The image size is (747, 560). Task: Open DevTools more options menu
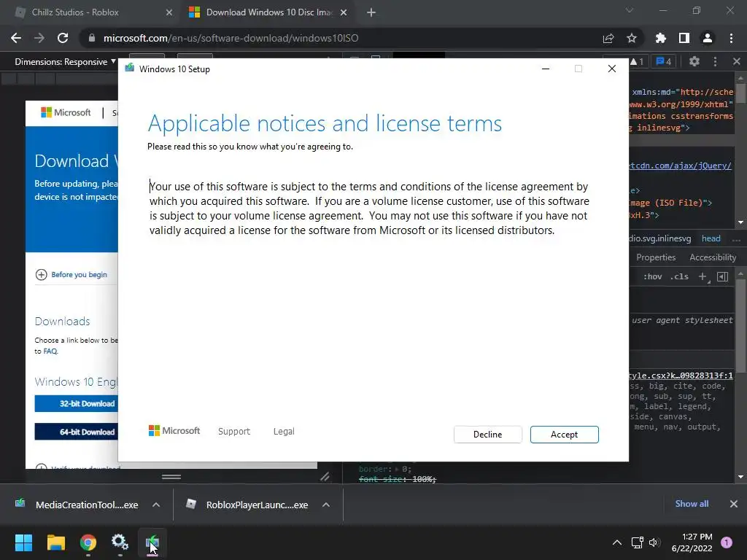tap(715, 61)
